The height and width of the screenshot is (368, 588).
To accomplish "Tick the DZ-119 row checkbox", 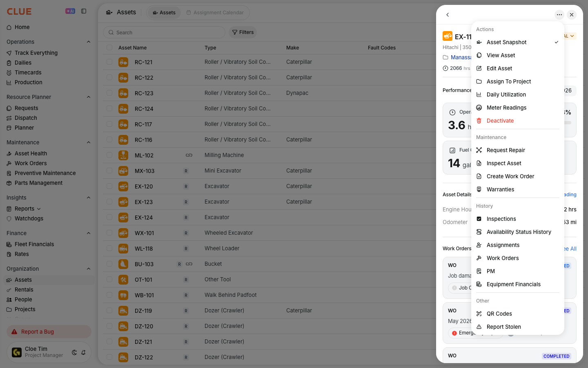I will coord(109,310).
